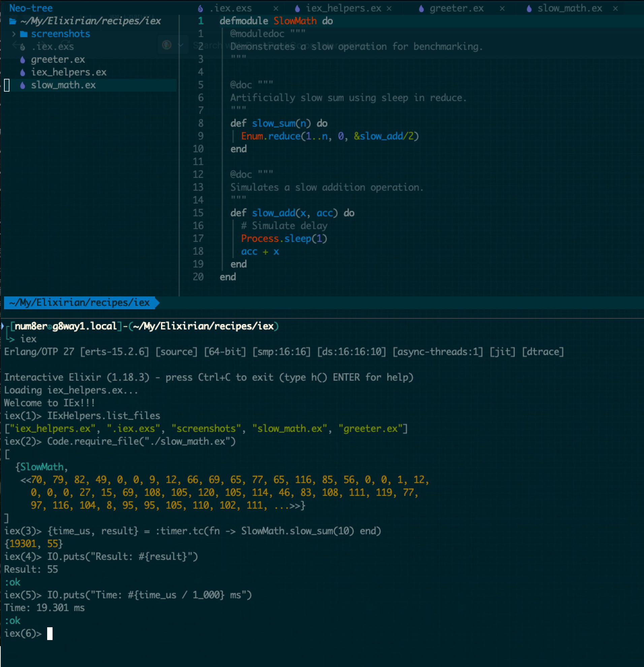
Task: Click the 'Welcome to IEx!!!' line
Action: click(x=50, y=403)
